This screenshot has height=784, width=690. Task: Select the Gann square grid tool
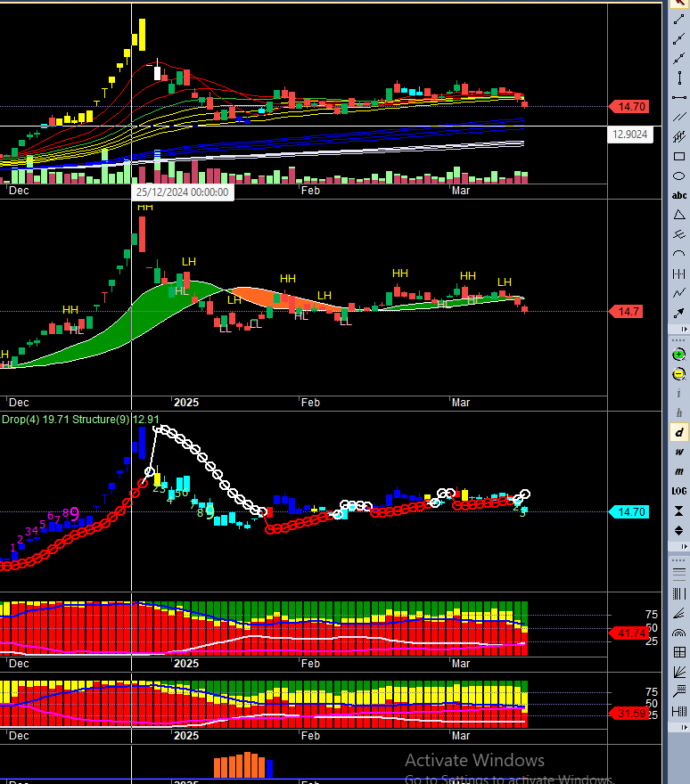(678, 652)
